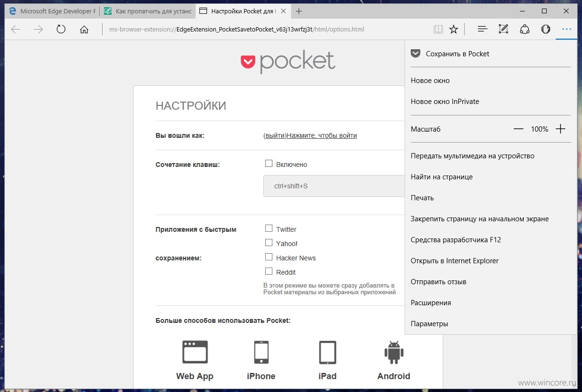This screenshot has height=392, width=582.
Task: Open reading view book icon
Action: (438, 30)
